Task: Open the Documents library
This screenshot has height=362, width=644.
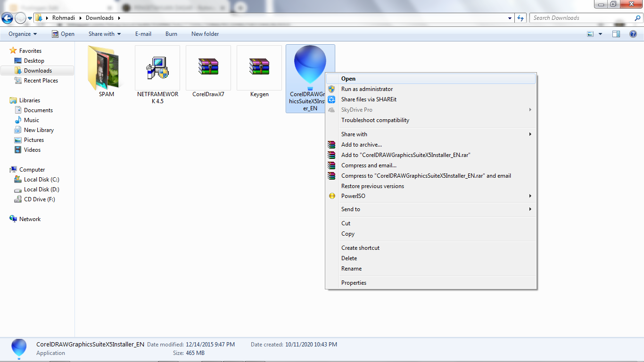Action: (x=38, y=110)
